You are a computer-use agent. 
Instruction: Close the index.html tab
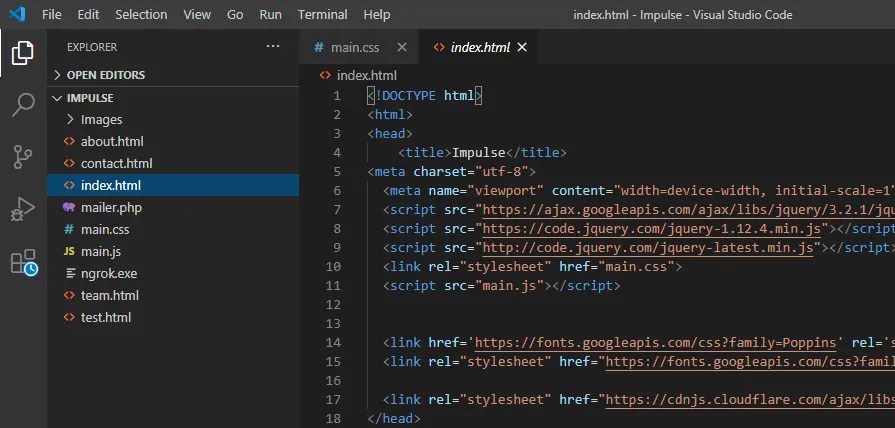(x=522, y=47)
